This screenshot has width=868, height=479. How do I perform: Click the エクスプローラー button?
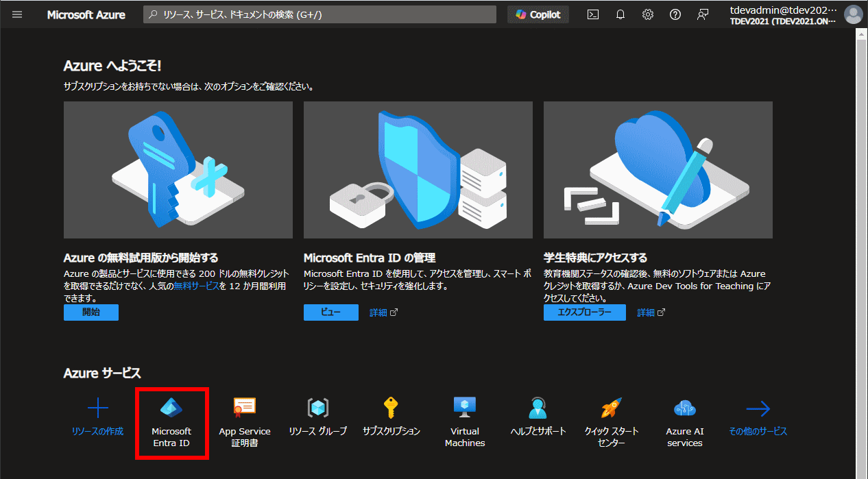tap(585, 312)
